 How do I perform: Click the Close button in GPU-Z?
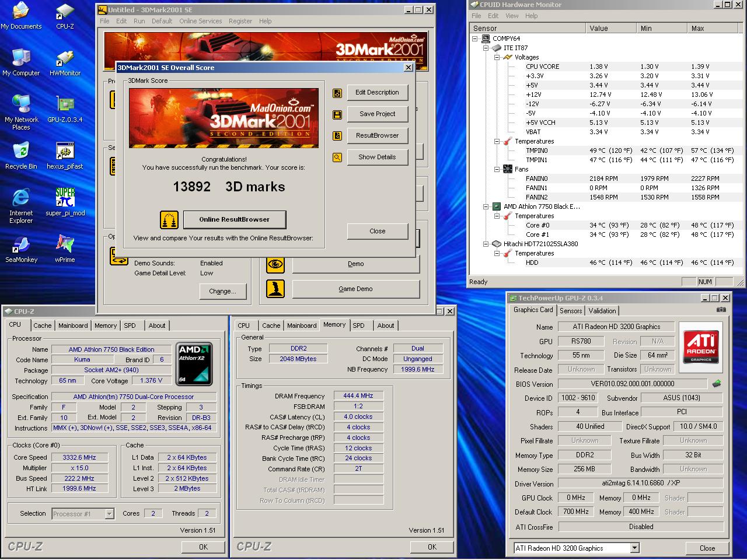pos(707,548)
